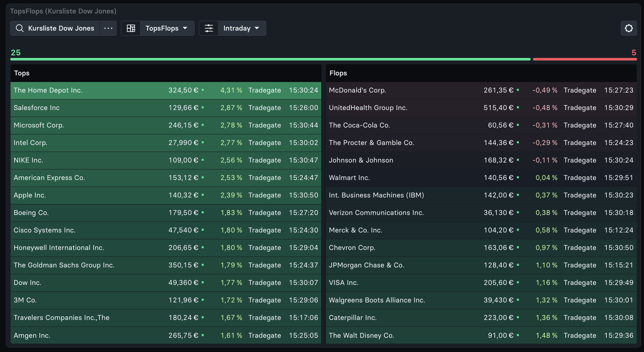The width and height of the screenshot is (644, 352).
Task: Click the flops count number 5
Action: (634, 53)
